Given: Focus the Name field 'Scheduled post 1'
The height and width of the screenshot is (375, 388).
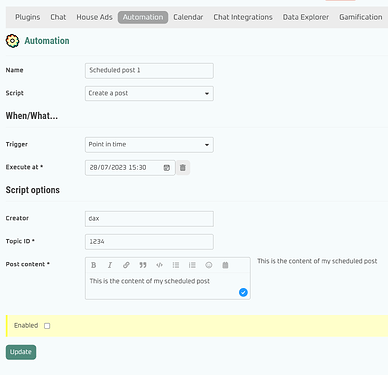Looking at the screenshot, I should click(x=149, y=71).
